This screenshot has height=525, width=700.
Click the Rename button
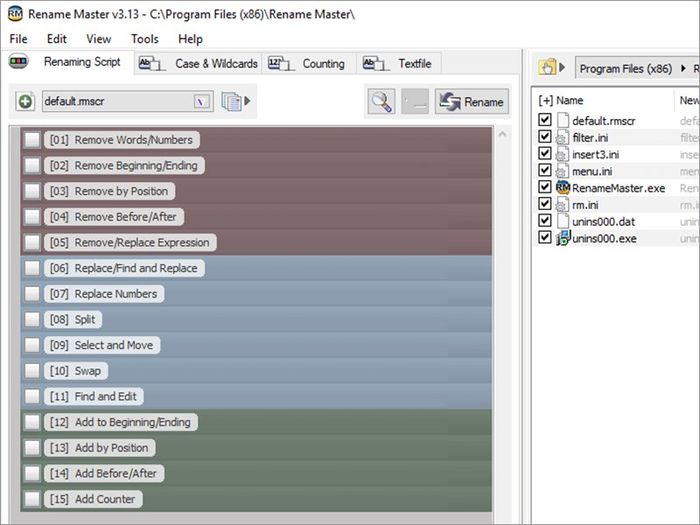pos(472,101)
